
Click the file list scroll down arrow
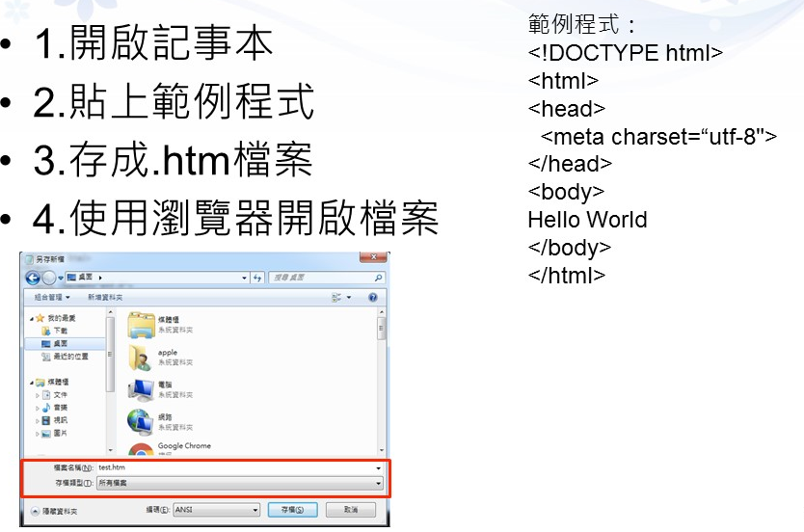[382, 451]
